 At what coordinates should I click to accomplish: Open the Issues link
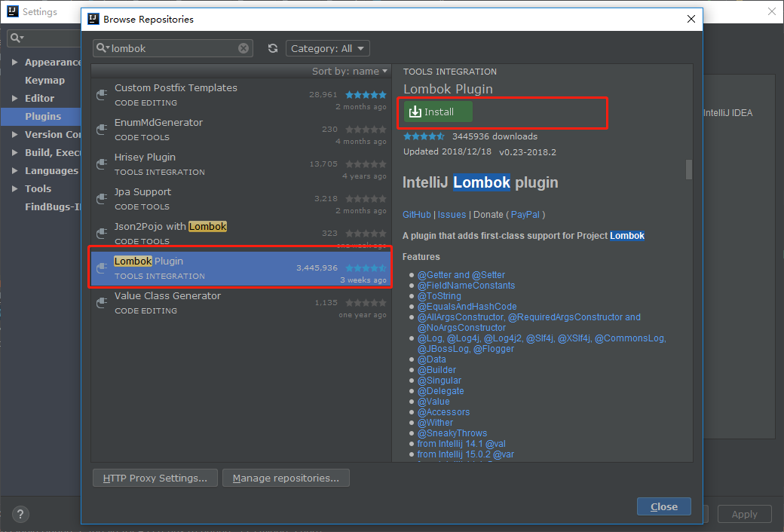(452, 215)
